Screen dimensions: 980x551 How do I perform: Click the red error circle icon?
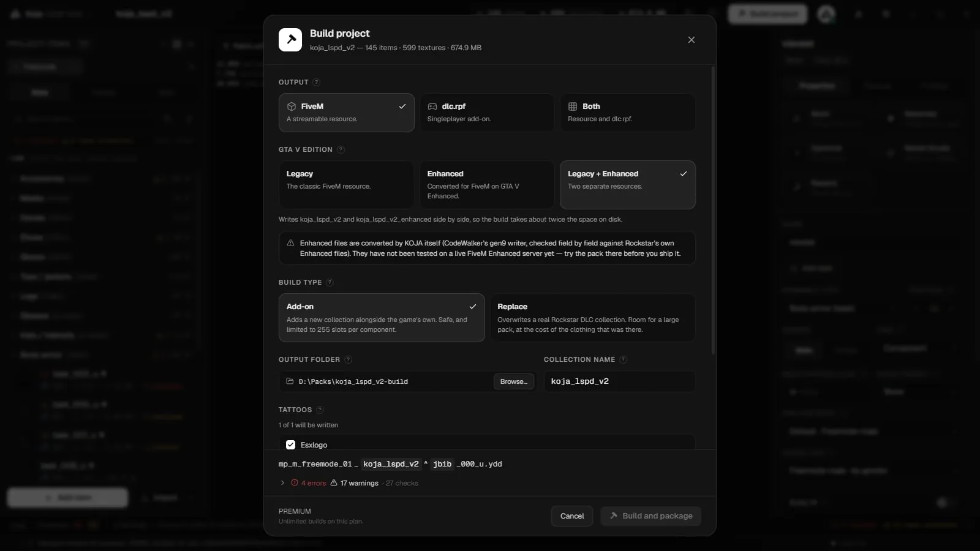point(295,483)
